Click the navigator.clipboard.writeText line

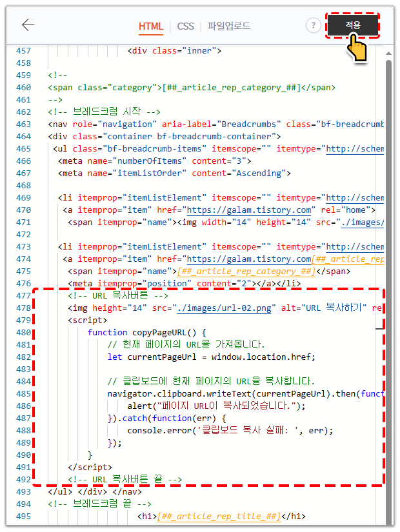click(x=246, y=393)
